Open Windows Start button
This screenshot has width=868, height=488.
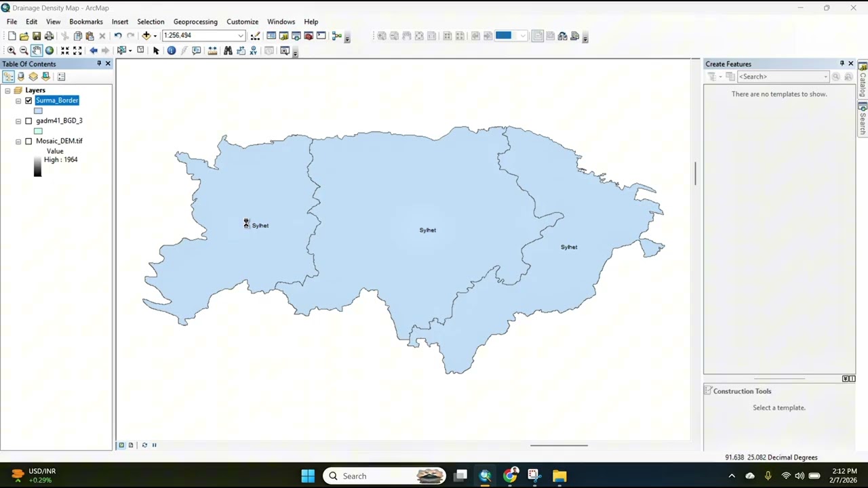[308, 476]
